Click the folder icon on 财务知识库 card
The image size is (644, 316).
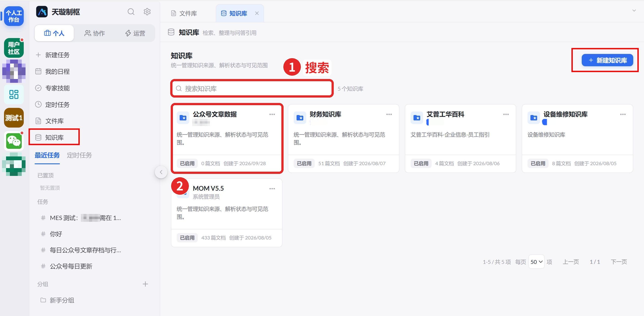[x=300, y=118]
